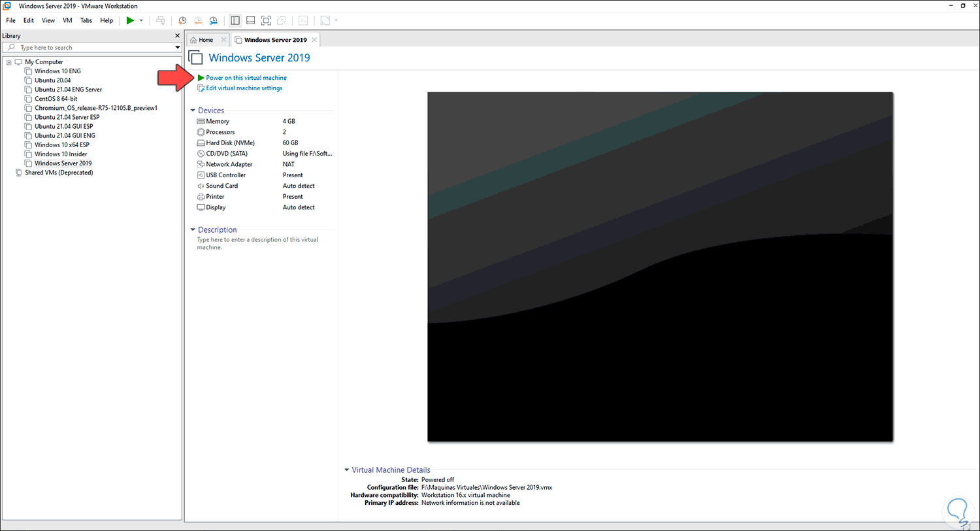Screen dimensions: 980x531
Task: Click the virtual machine screen preview
Action: tap(660, 267)
